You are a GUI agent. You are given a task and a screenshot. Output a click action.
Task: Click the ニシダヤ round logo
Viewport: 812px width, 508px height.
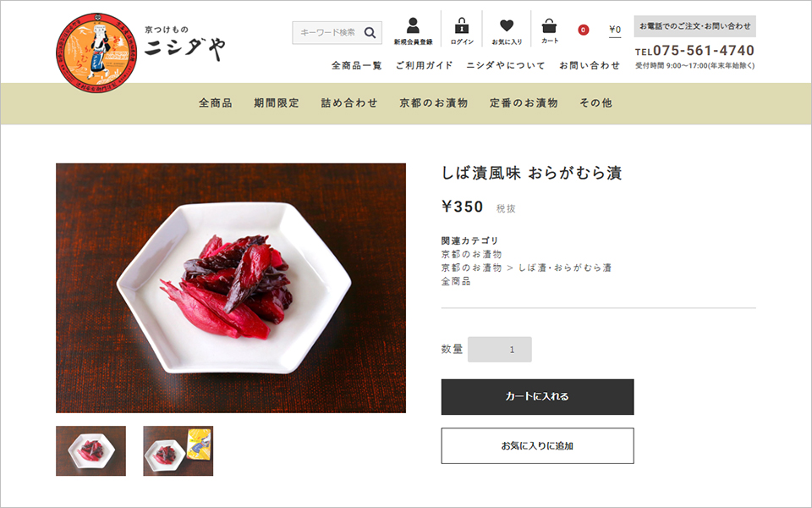click(x=96, y=52)
